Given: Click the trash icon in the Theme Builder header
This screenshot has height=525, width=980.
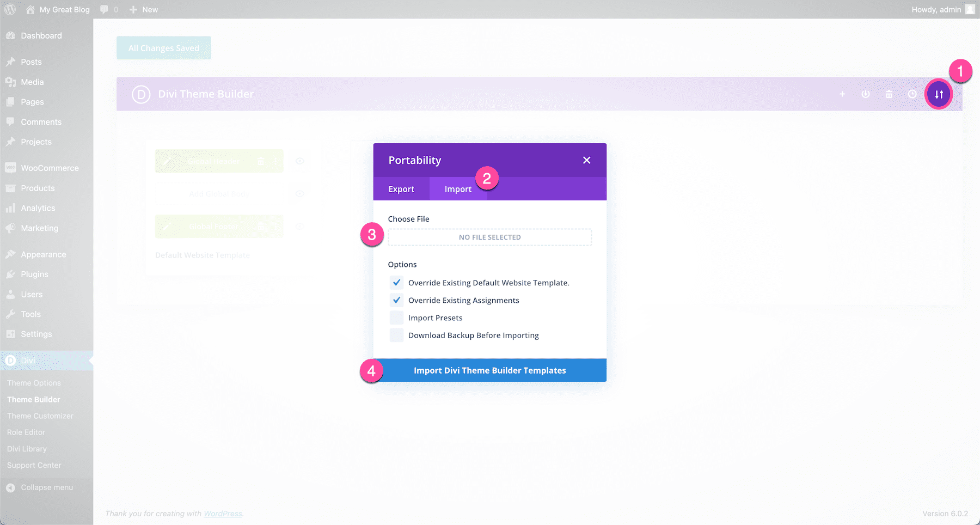Looking at the screenshot, I should coord(889,94).
